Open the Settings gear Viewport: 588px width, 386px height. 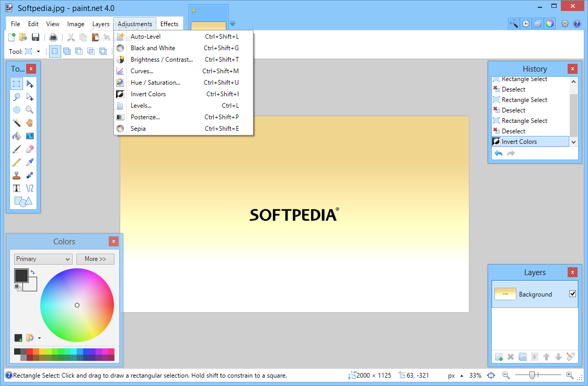pyautogui.click(x=565, y=24)
